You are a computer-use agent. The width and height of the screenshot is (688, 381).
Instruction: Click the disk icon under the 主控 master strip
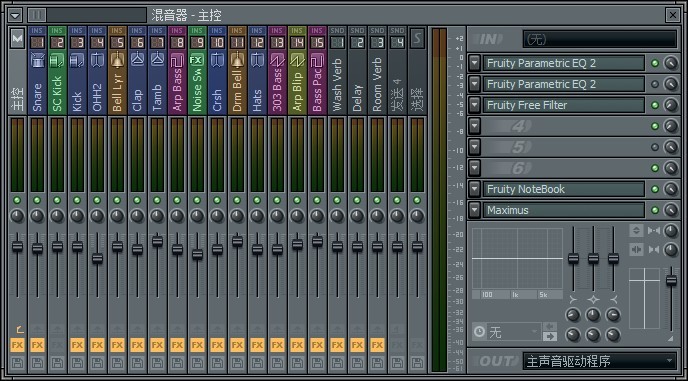coord(17,363)
